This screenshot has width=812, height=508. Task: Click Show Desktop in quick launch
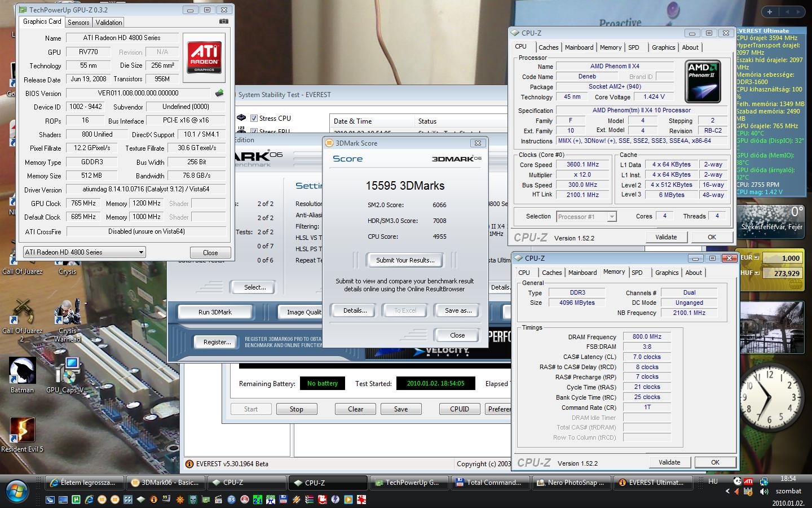pyautogui.click(x=63, y=500)
